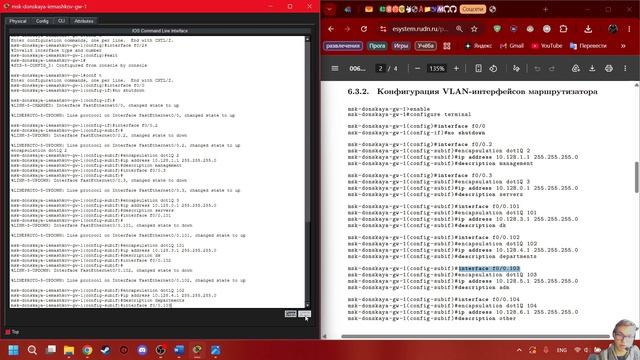Click the 135% zoom level field

[436, 68]
